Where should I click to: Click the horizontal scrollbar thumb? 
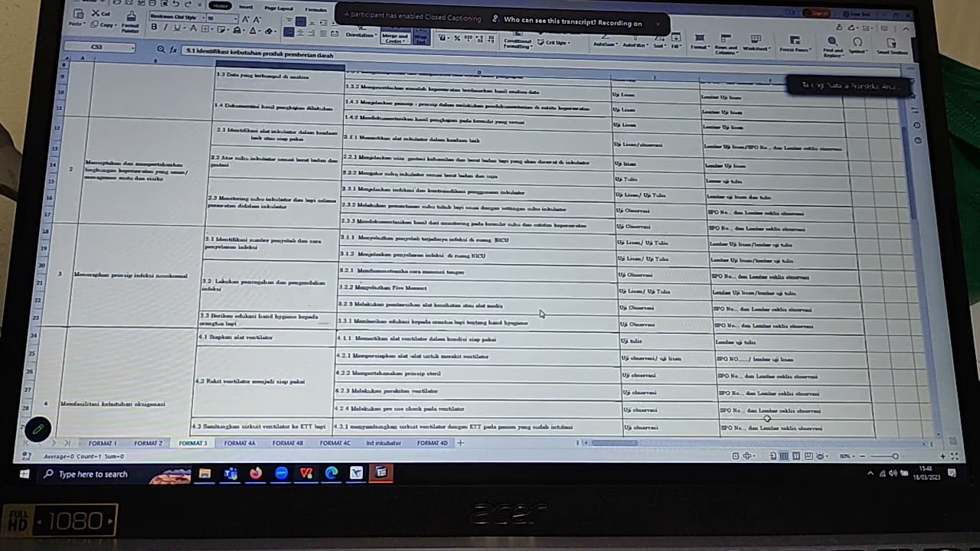pyautogui.click(x=613, y=442)
